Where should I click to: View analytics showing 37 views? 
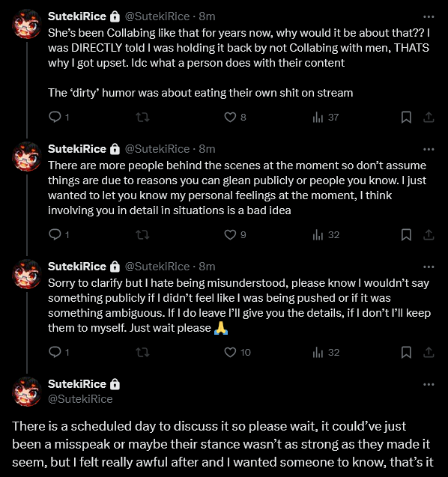point(325,117)
